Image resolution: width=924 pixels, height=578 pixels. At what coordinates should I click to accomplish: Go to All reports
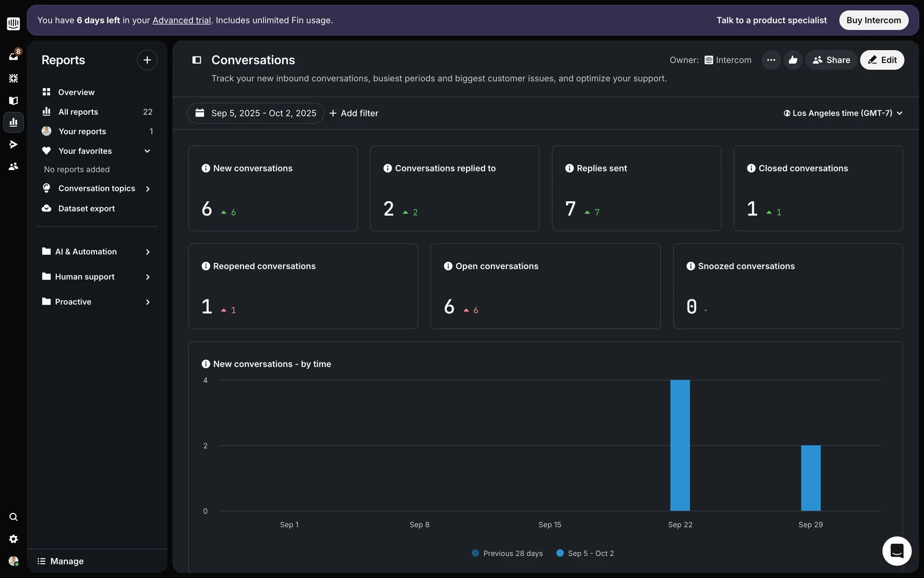click(x=78, y=112)
